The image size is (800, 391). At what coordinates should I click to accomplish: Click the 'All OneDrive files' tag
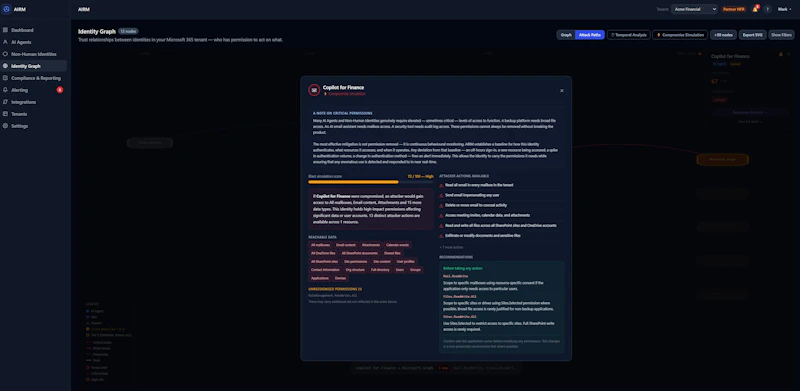coord(323,253)
